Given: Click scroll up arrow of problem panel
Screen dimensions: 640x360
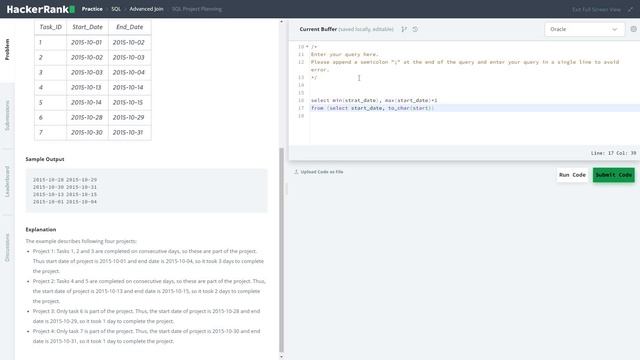Looking at the screenshot, I should pos(281,22).
